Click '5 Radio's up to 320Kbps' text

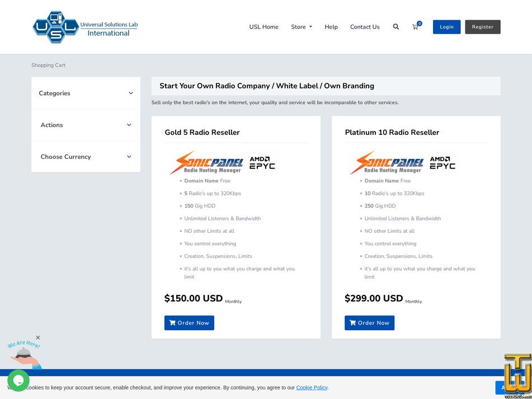213,194
